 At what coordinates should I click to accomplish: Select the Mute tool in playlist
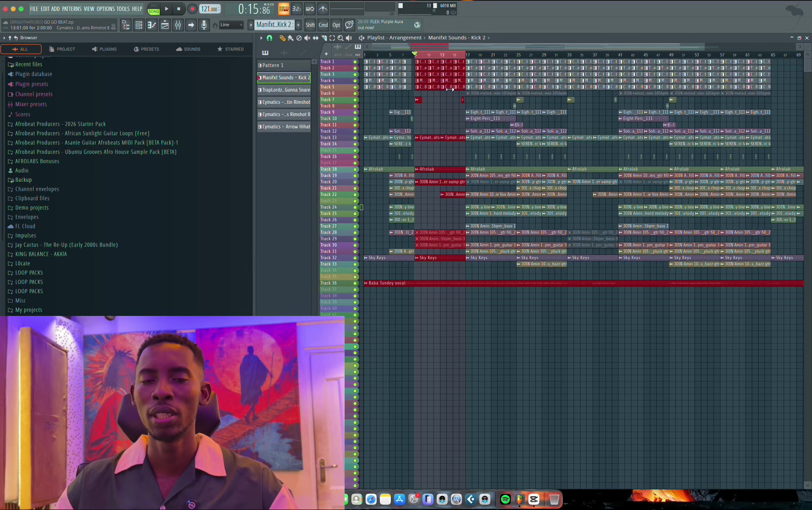pos(307,38)
